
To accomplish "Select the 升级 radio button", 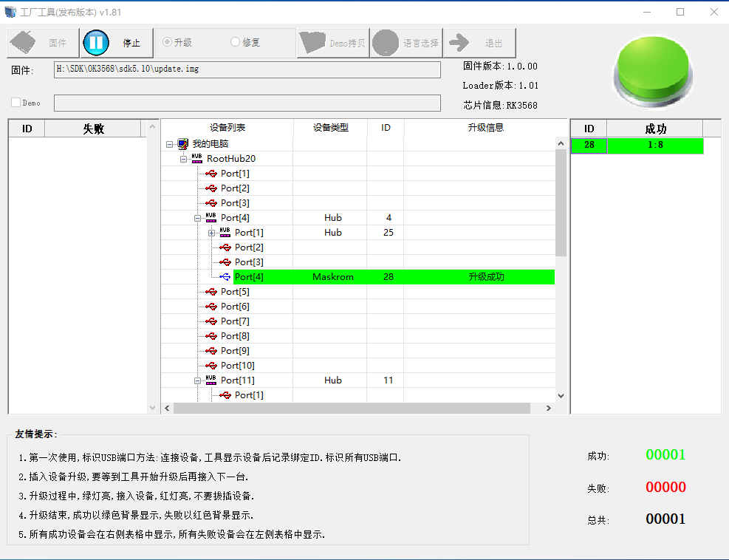I will pyautogui.click(x=168, y=42).
